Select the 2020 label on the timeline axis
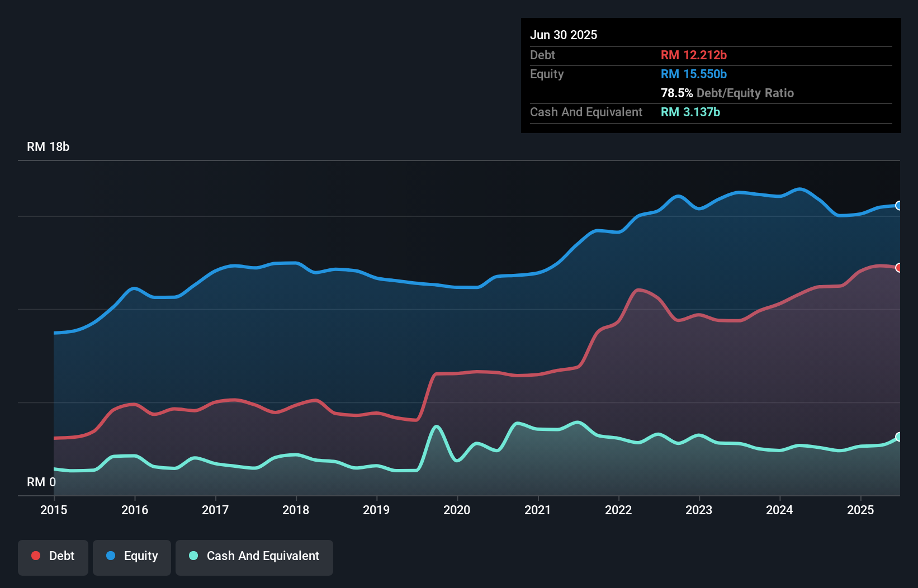The image size is (918, 588). [457, 510]
